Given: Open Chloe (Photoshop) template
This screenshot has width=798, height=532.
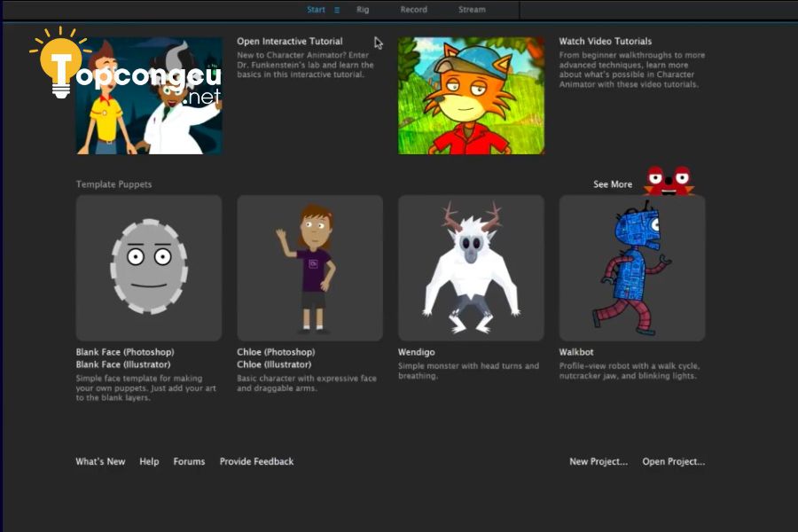Looking at the screenshot, I should click(276, 352).
